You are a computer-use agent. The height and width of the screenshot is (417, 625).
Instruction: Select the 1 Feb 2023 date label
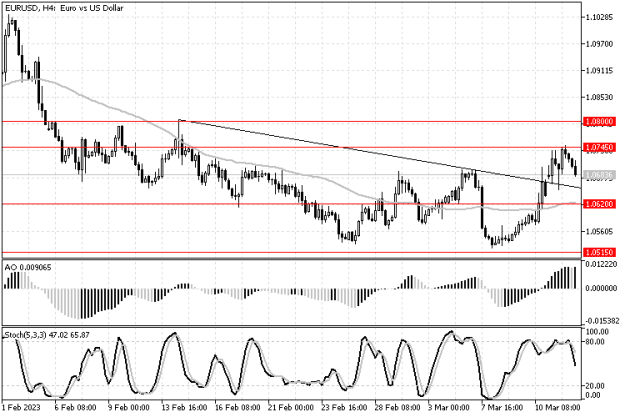click(x=21, y=408)
